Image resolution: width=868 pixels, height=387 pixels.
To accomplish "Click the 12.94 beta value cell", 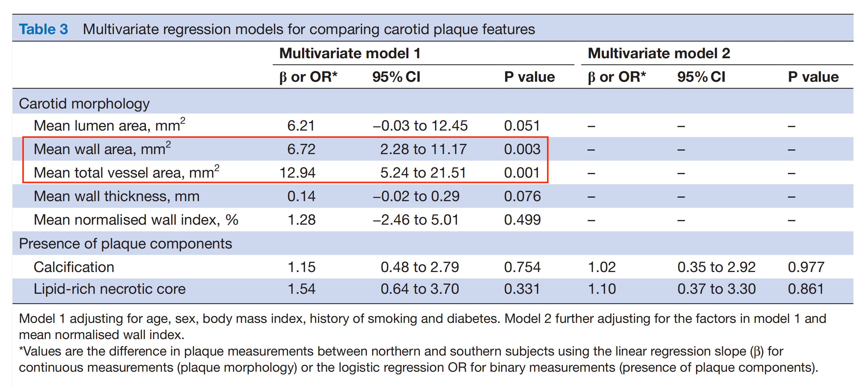I will (x=297, y=173).
